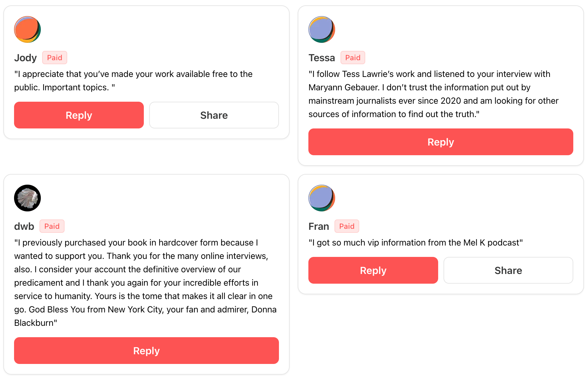Open dwb's profile name
Screen dimensions: 588x378
click(24, 226)
